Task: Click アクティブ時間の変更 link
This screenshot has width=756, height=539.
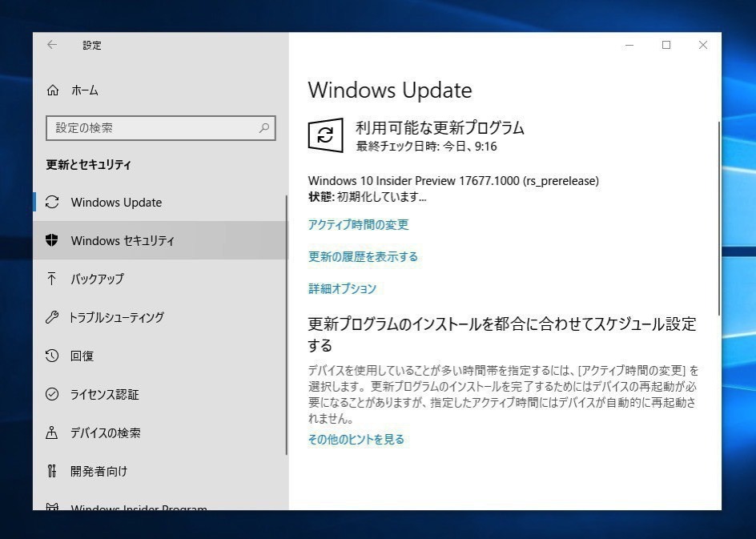Action: [358, 225]
